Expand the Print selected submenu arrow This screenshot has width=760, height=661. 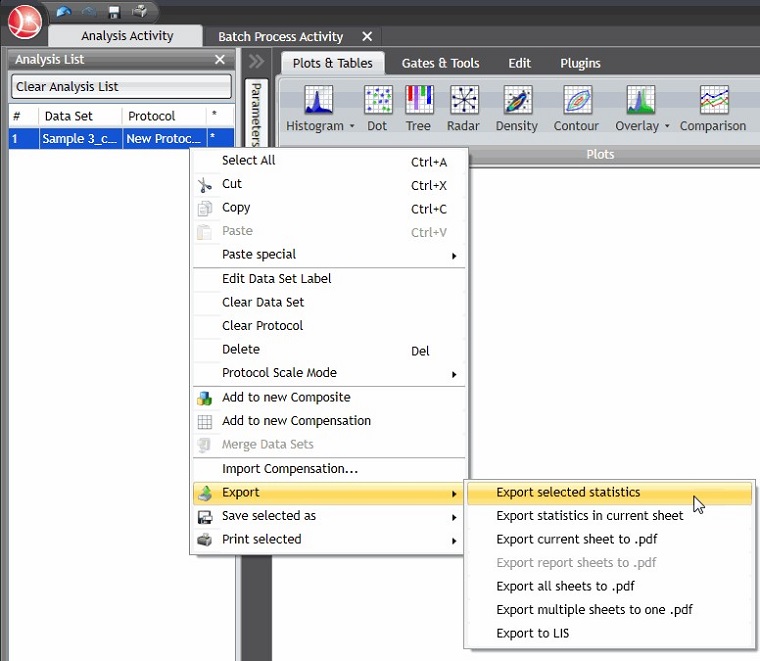pyautogui.click(x=454, y=540)
